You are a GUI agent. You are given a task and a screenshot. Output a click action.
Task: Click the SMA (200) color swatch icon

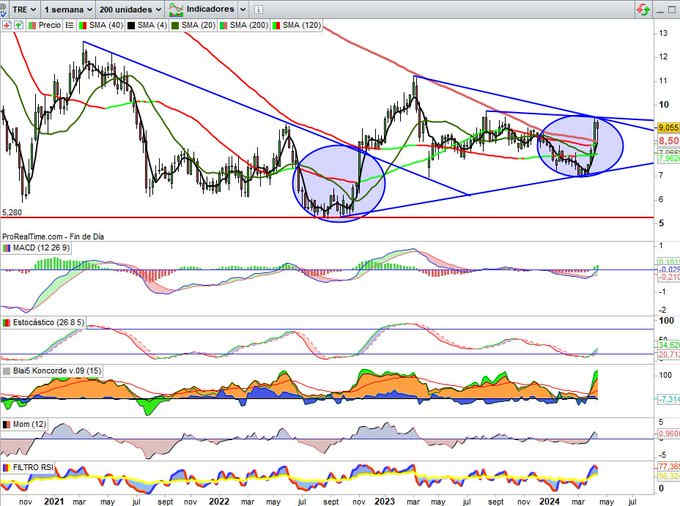click(223, 26)
